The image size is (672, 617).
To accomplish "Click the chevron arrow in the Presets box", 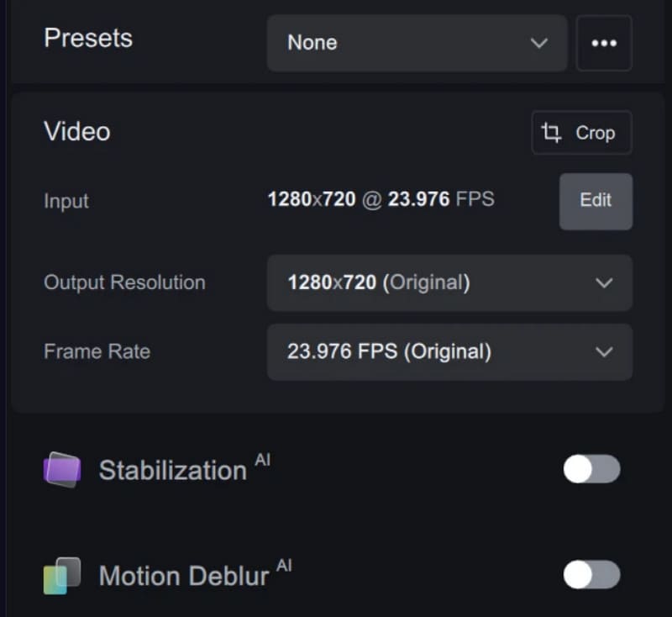I will coord(539,43).
